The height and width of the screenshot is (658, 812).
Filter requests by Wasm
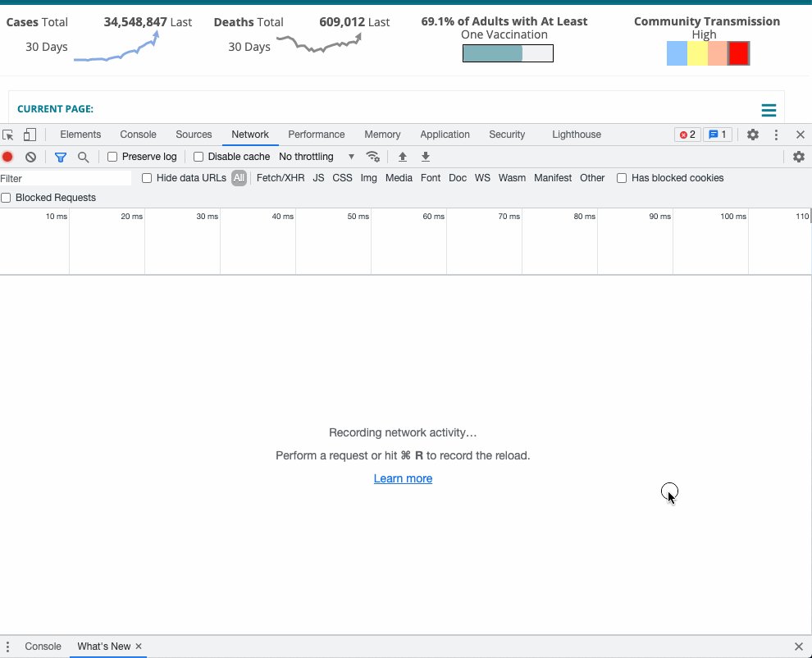(x=512, y=178)
